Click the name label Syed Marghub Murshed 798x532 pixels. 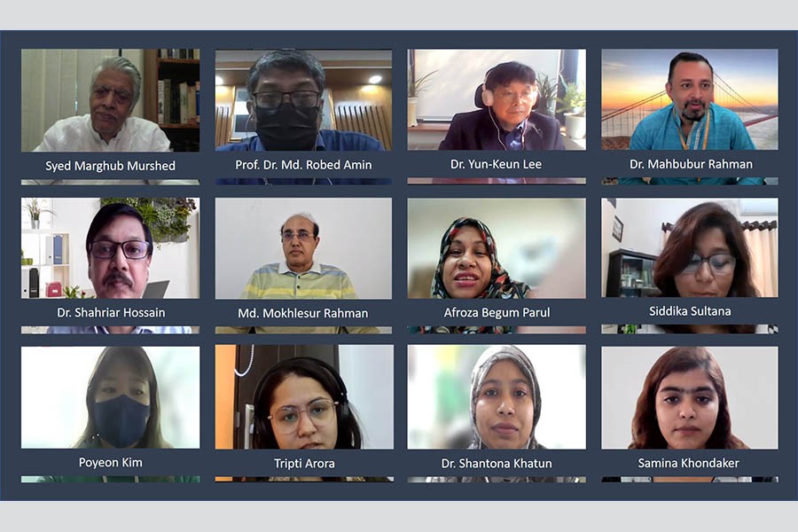click(x=111, y=166)
